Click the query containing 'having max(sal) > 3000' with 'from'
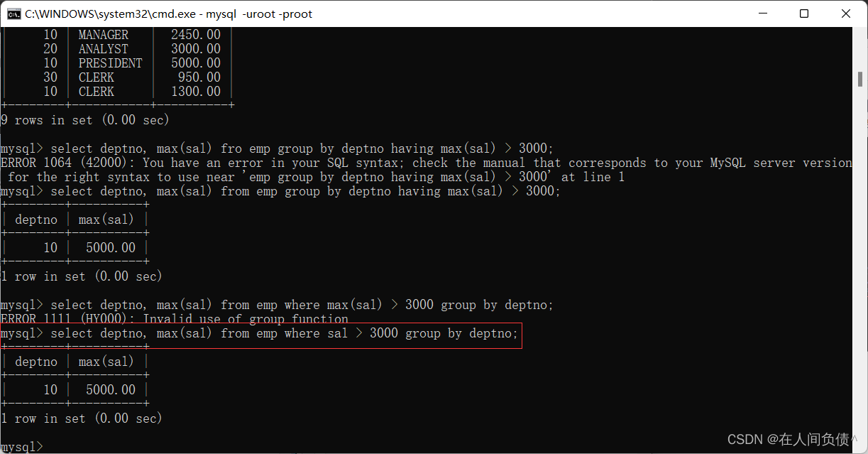The image size is (868, 454). [280, 191]
